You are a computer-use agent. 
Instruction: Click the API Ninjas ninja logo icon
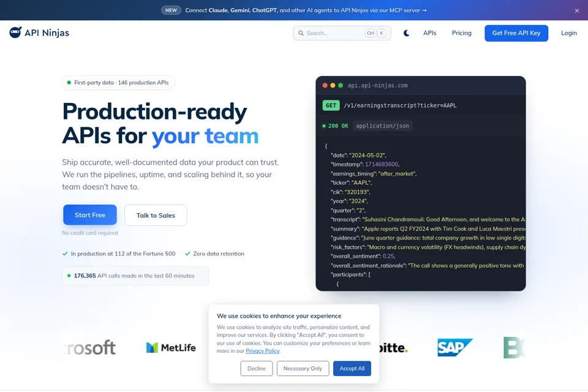tap(15, 32)
